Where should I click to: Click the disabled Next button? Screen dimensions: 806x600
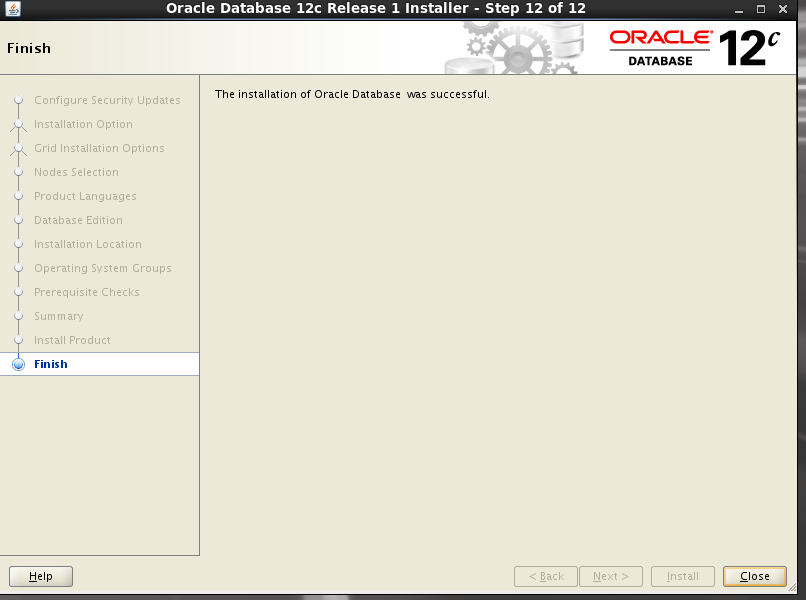click(611, 576)
